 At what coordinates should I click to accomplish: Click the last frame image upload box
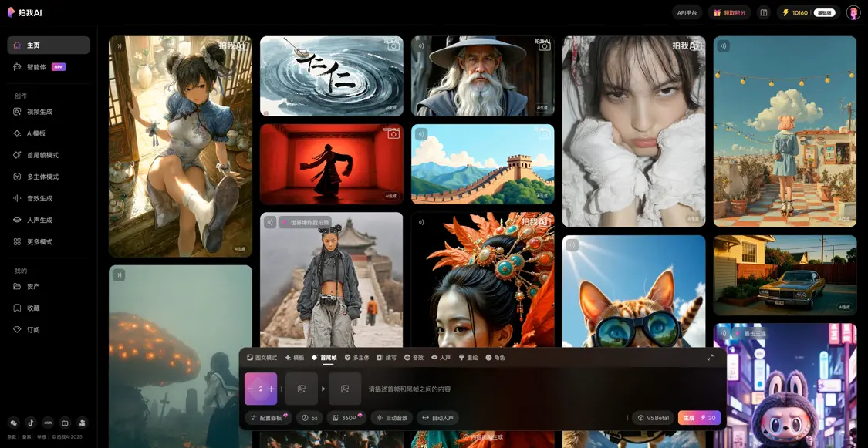[x=345, y=389]
